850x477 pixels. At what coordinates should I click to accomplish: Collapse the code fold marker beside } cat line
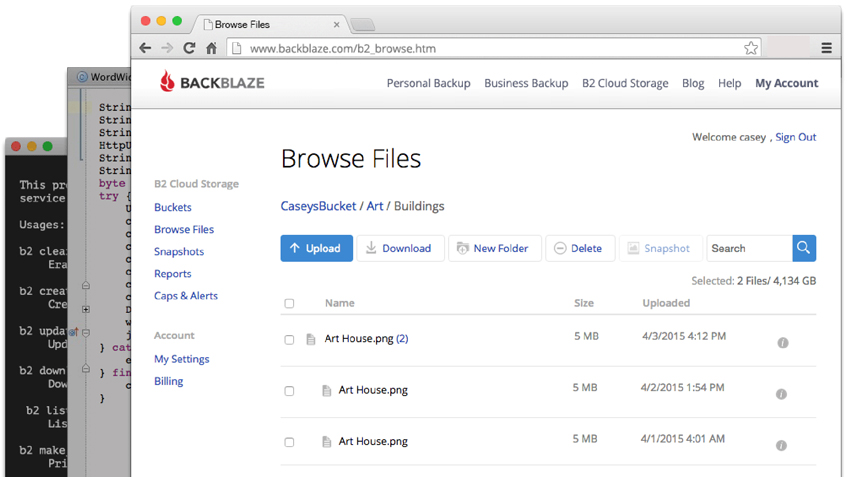click(86, 332)
